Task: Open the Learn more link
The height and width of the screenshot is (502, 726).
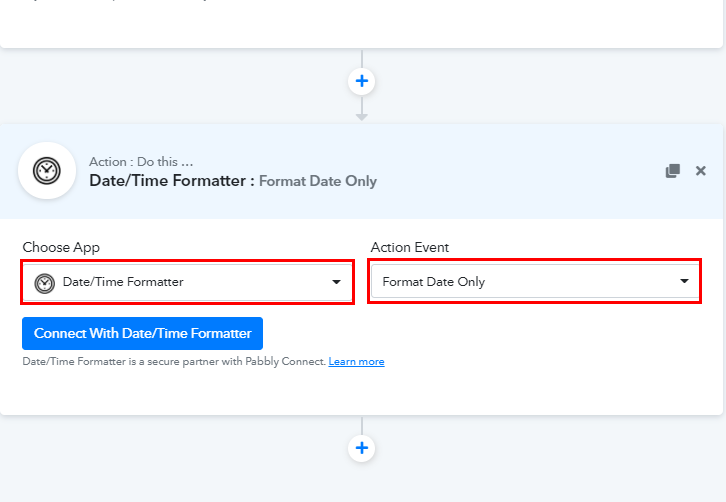Action: pyautogui.click(x=357, y=362)
